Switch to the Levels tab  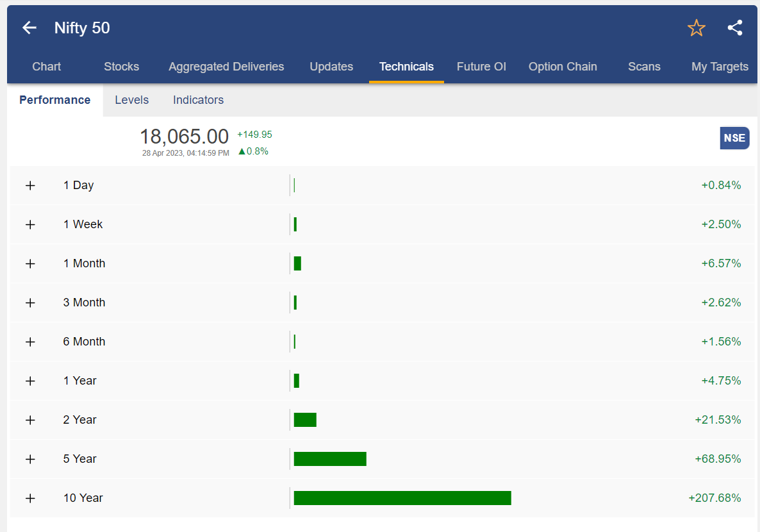(x=131, y=100)
